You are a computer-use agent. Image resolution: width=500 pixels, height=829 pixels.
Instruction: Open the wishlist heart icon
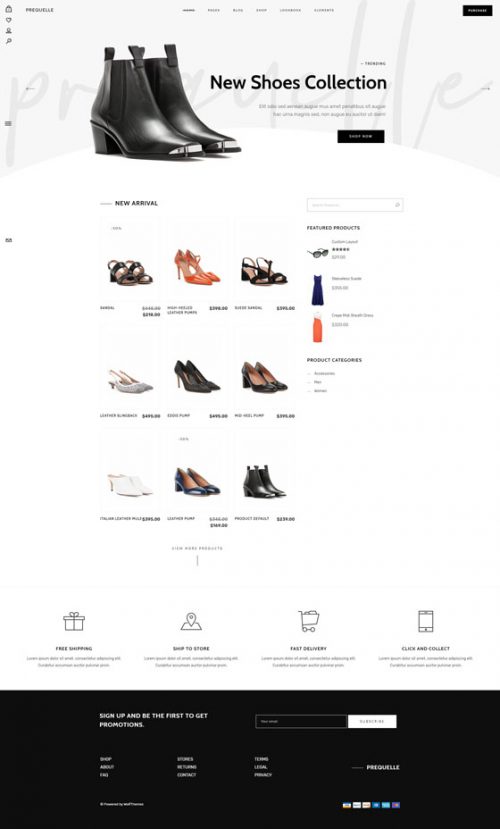(x=8, y=20)
